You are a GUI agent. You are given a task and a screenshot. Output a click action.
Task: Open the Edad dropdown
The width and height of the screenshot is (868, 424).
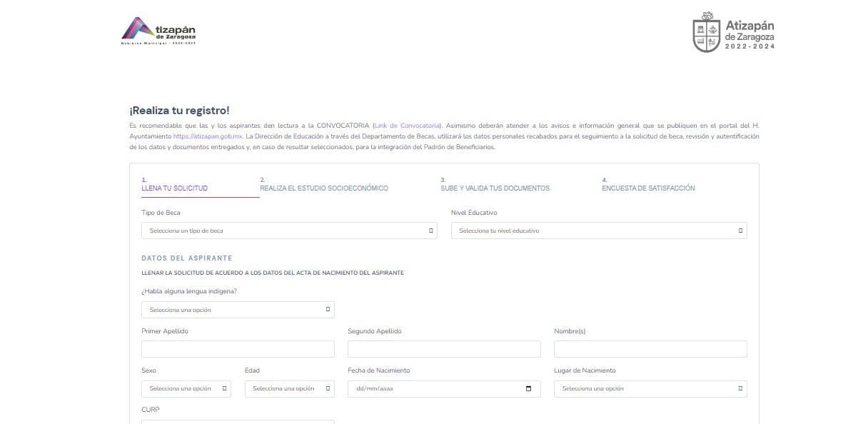point(289,389)
